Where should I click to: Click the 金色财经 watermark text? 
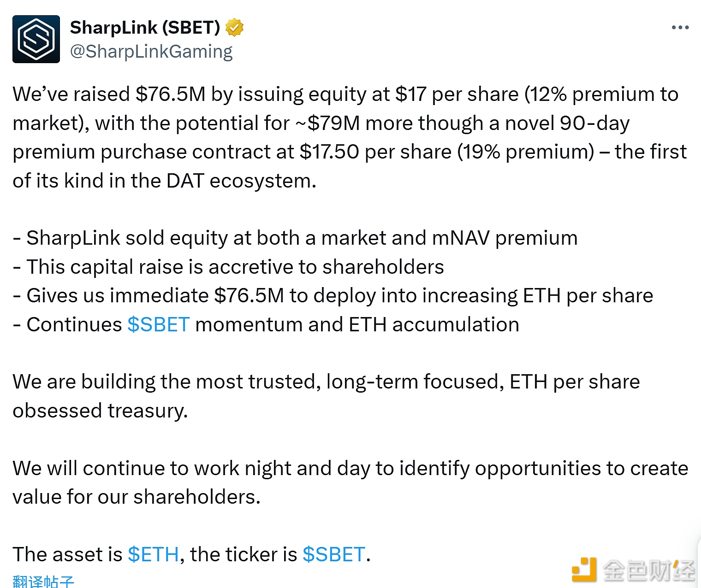click(648, 571)
